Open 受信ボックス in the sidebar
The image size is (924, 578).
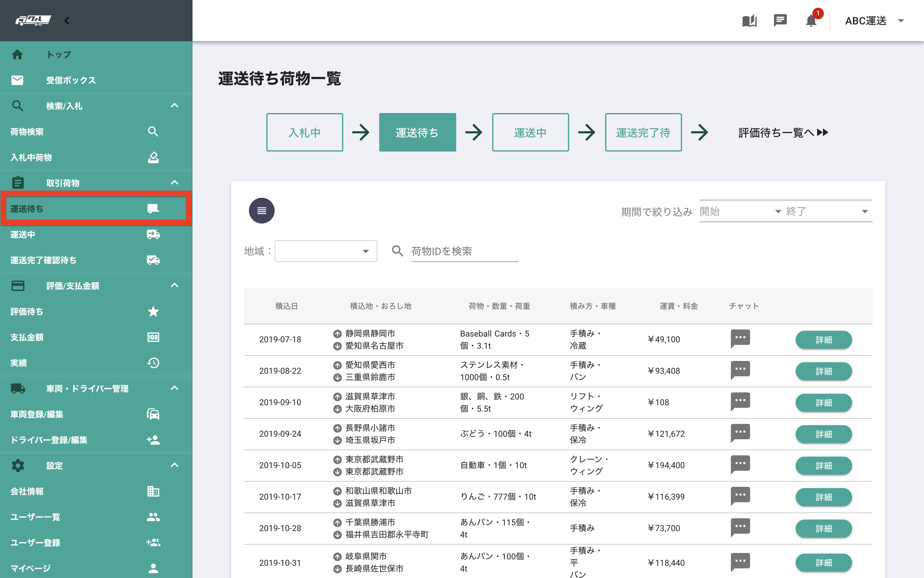[x=96, y=80]
